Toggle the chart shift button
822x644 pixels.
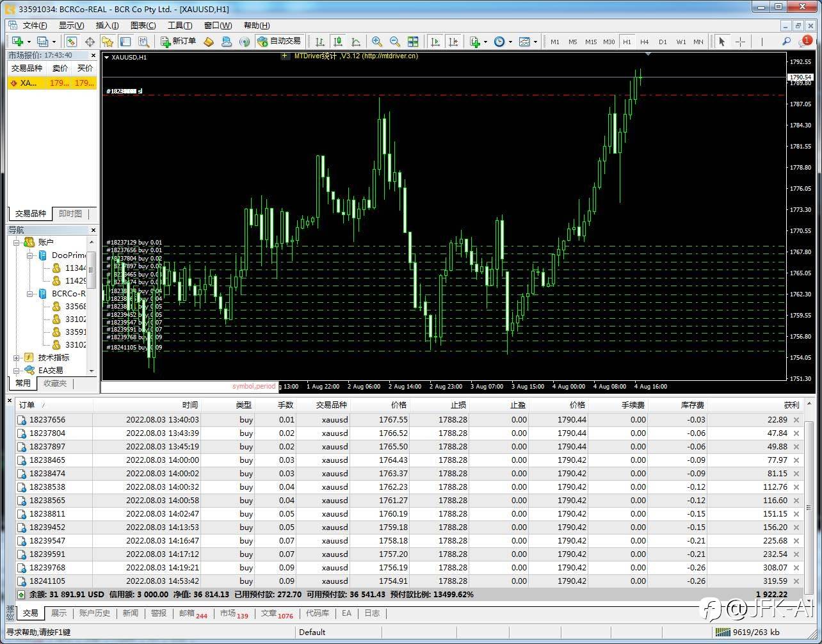[453, 42]
